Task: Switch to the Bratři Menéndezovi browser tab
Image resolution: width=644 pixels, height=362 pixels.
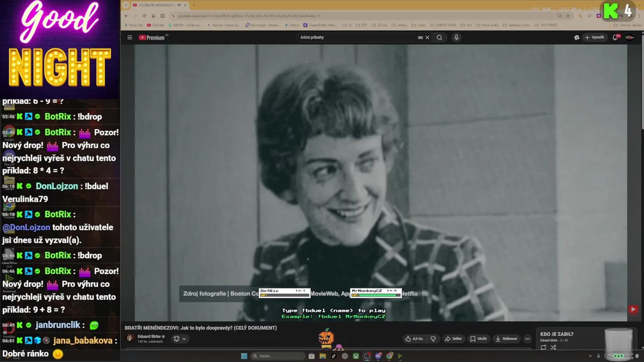Action: (x=156, y=5)
